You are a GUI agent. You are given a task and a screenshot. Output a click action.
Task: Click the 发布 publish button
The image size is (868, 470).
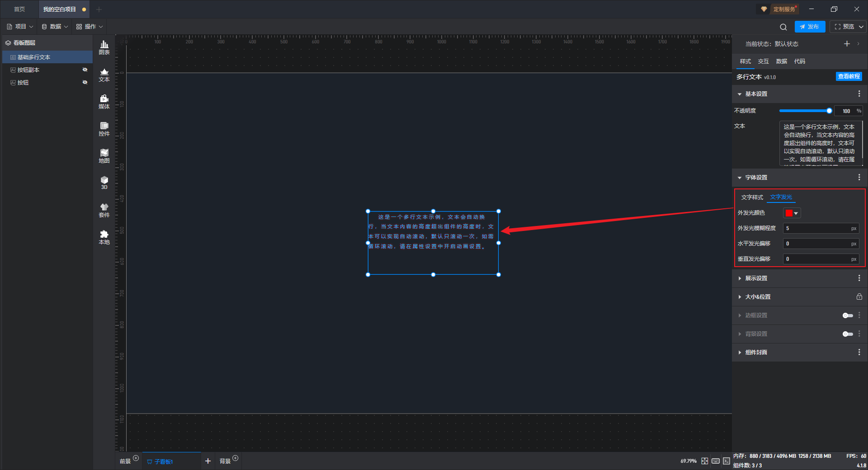click(x=810, y=27)
